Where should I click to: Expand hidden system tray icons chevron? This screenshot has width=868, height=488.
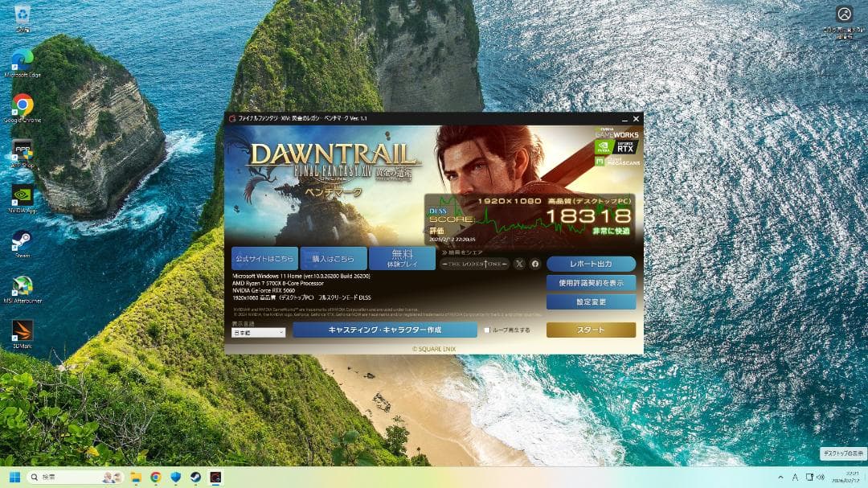coord(780,477)
